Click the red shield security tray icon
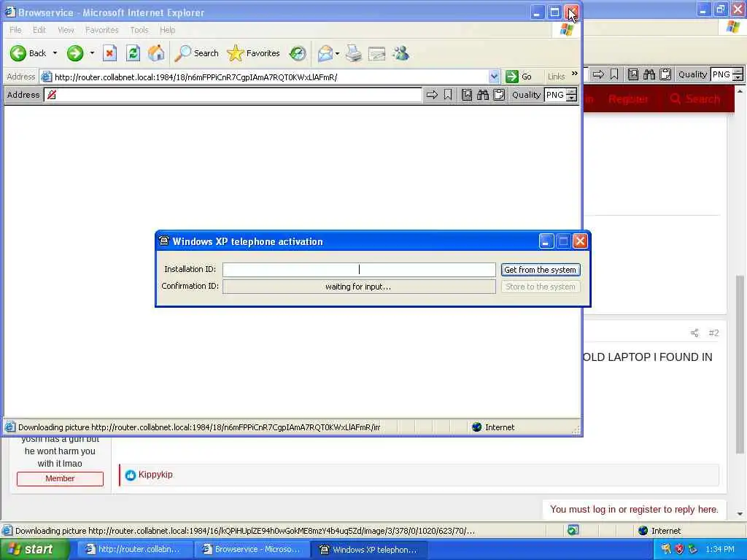The image size is (747, 560). click(x=679, y=550)
